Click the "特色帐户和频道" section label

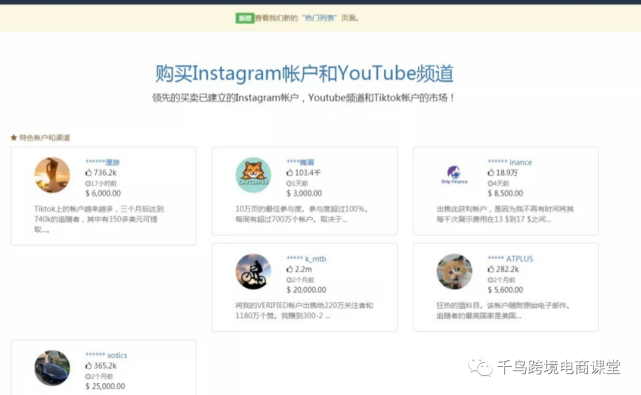(x=45, y=138)
